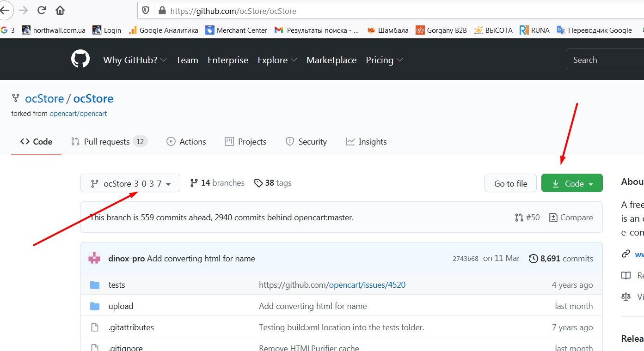This screenshot has height=351, width=644.
Task: Open forked source opencart/opencart link
Action: click(78, 113)
